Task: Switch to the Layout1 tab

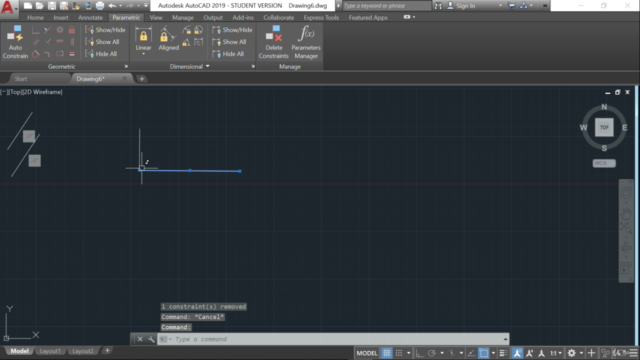Action: click(x=50, y=351)
